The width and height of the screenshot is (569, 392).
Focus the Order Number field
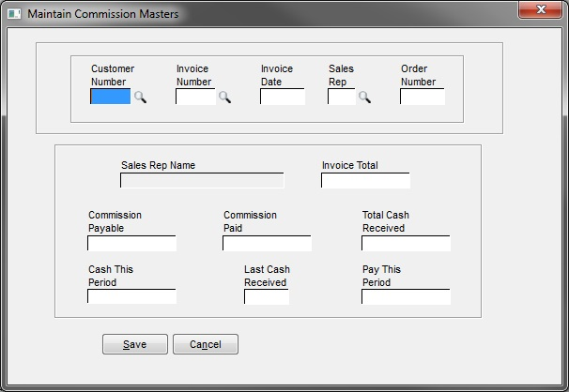pos(423,97)
